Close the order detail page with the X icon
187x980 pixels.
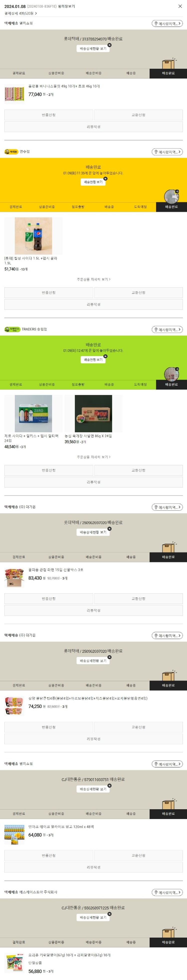click(x=180, y=6)
